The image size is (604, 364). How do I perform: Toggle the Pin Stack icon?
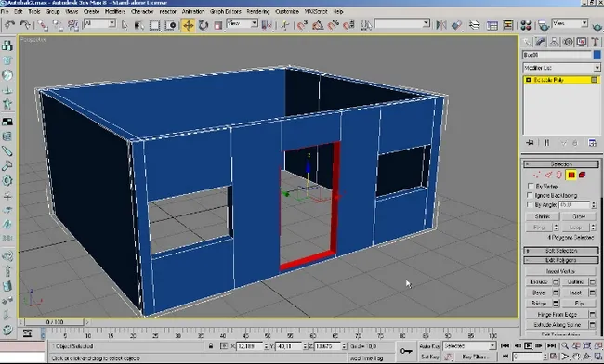[x=530, y=143]
